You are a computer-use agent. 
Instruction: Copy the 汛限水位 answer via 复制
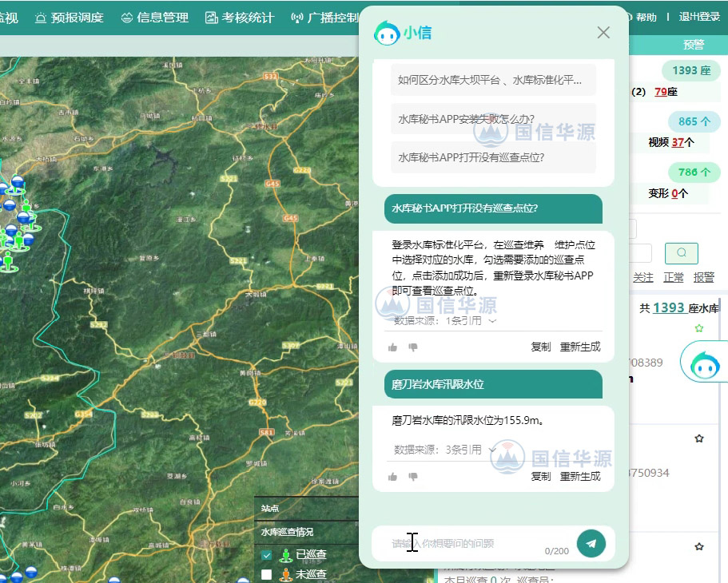coord(541,476)
